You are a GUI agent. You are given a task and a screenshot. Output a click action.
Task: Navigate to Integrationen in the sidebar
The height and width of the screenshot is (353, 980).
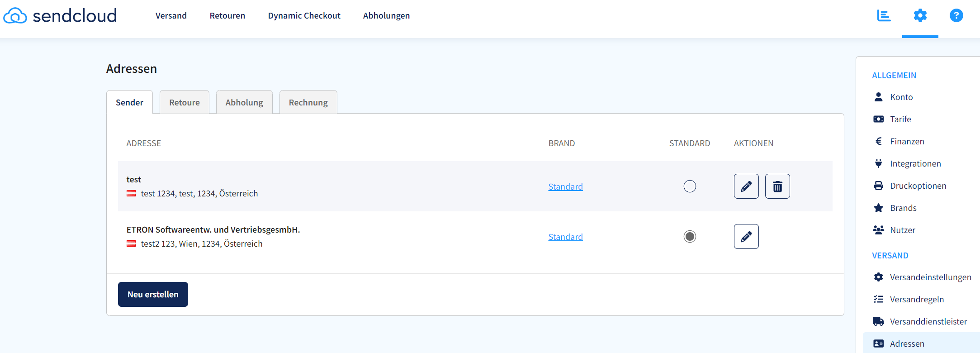[x=915, y=164]
